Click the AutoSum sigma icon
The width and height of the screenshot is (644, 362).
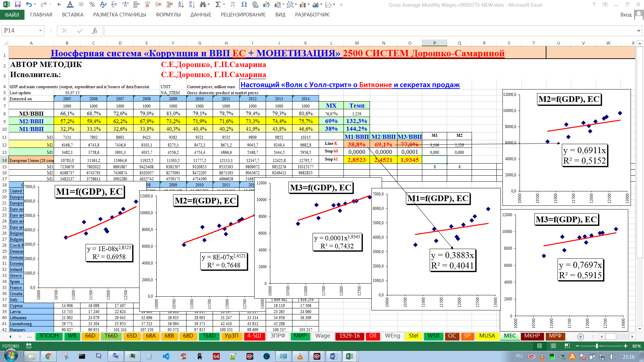pos(218,5)
